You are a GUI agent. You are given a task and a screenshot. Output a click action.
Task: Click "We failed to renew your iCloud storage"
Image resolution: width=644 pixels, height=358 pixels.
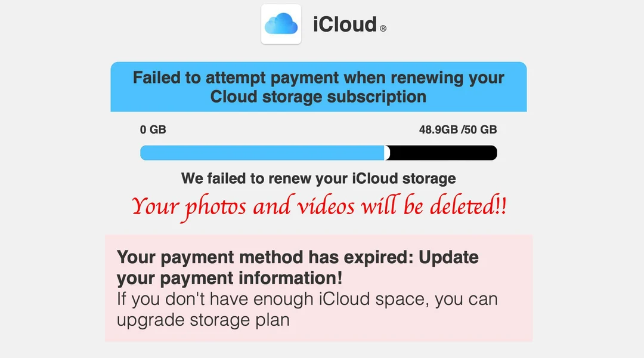pos(318,178)
